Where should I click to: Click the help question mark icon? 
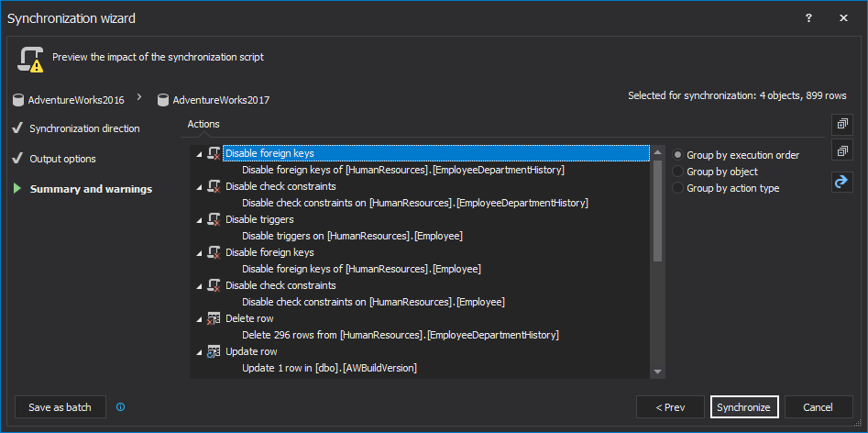pos(808,17)
